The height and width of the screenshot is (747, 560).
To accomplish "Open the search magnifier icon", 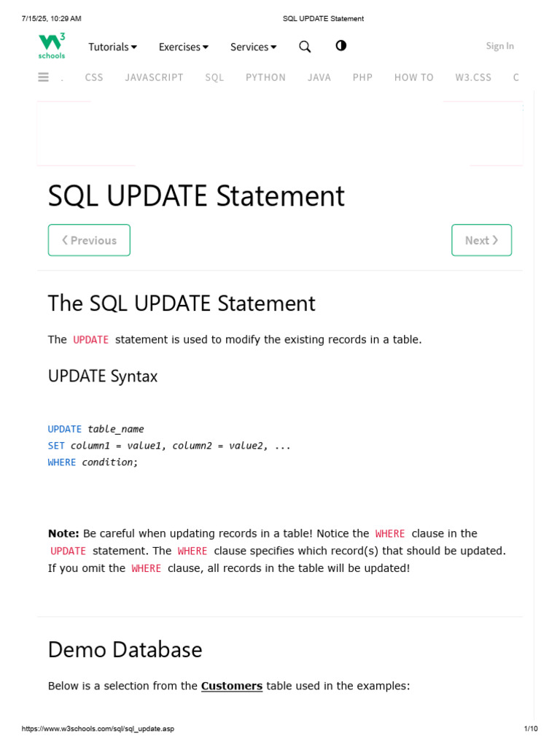I will click(305, 47).
